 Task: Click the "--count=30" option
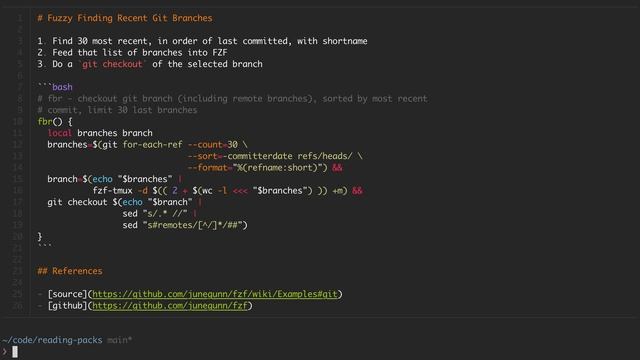(212, 144)
